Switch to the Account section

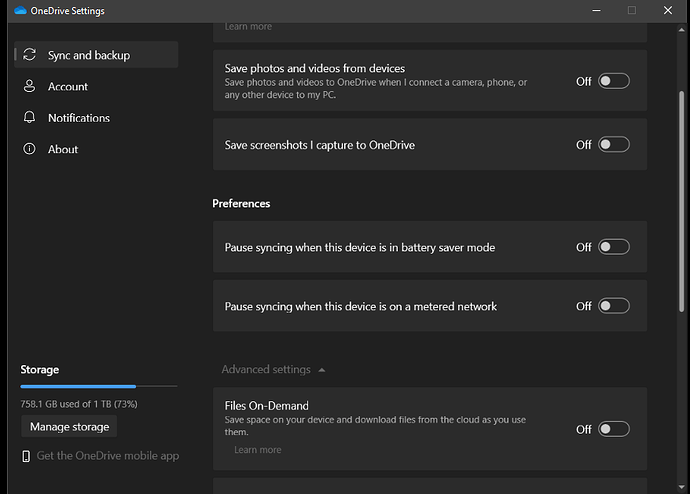pos(96,86)
